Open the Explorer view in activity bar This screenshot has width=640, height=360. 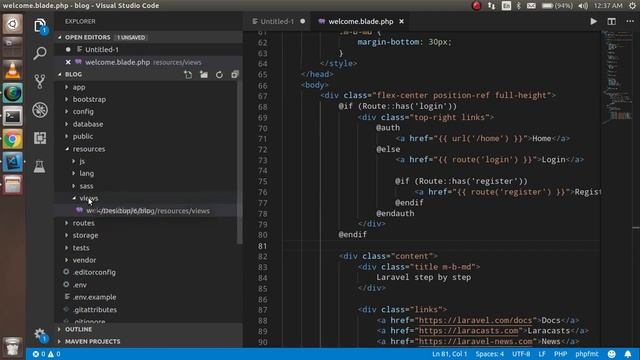(40, 26)
